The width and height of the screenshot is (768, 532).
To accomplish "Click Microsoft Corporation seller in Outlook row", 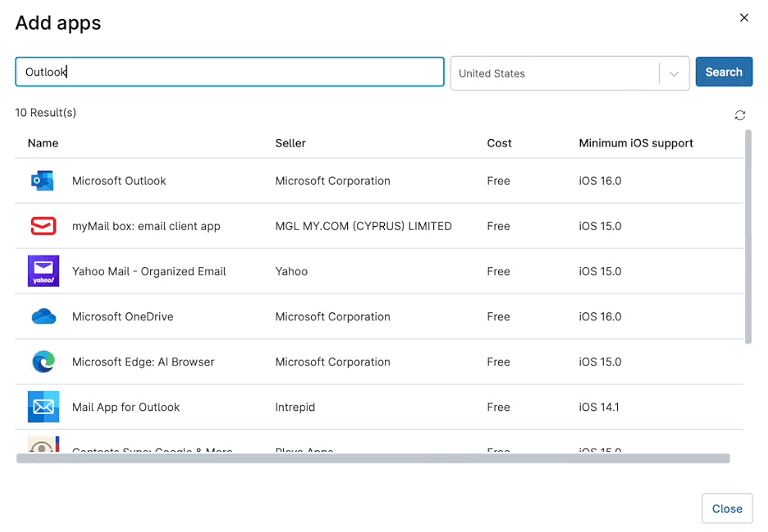I will point(333,181).
